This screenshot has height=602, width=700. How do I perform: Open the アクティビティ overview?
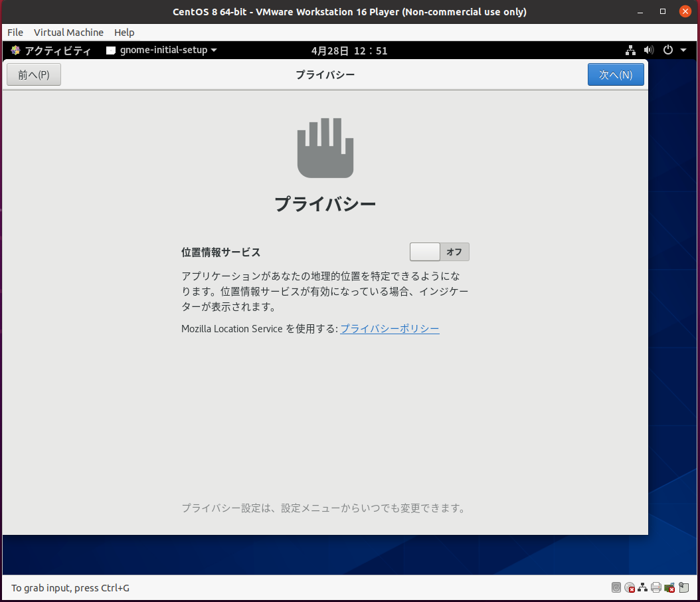(50, 50)
